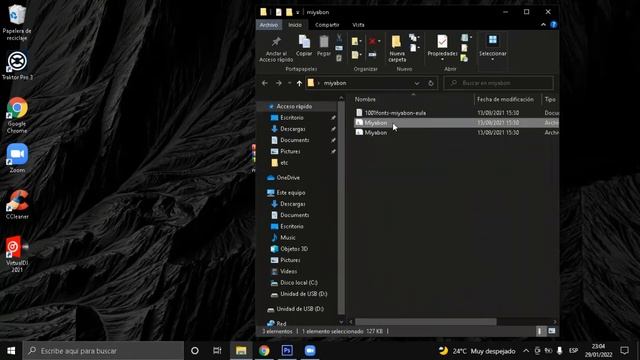640x360 pixels.
Task: Click the navigation pane vertical scrollbar
Action: click(x=341, y=208)
